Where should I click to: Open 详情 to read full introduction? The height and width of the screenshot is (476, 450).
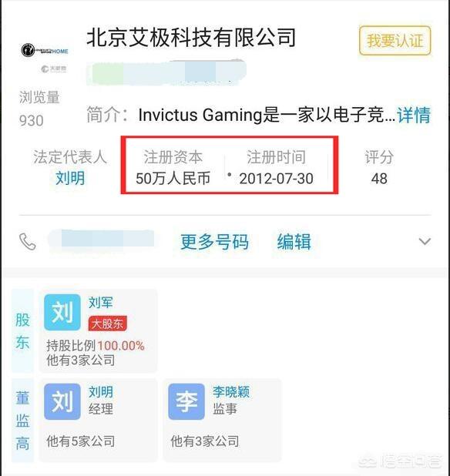(x=414, y=115)
